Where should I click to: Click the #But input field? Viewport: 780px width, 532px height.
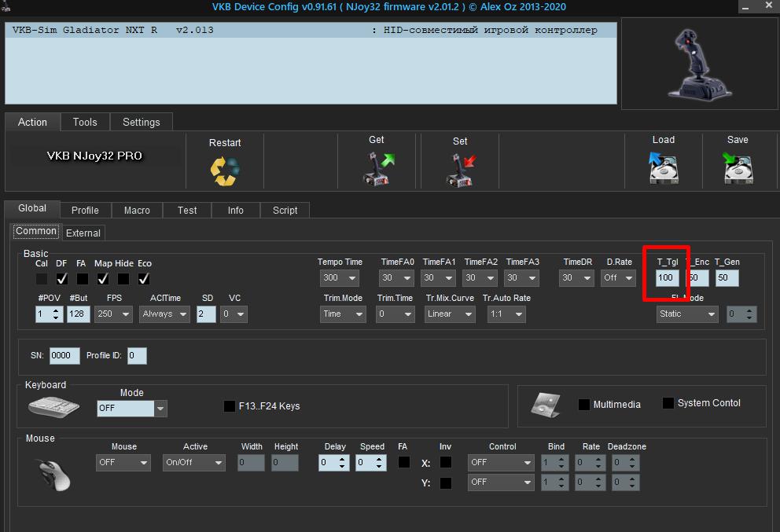click(79, 314)
